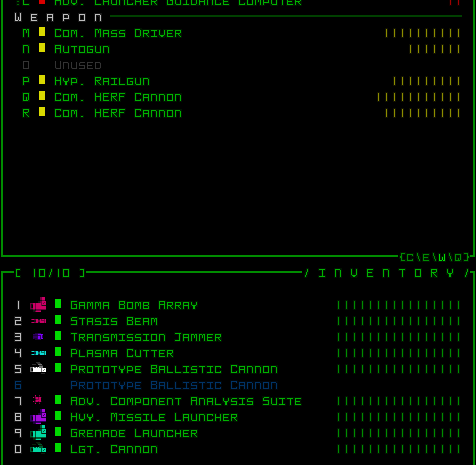
Task: Click the Inventory panel title label
Action: (x=386, y=273)
